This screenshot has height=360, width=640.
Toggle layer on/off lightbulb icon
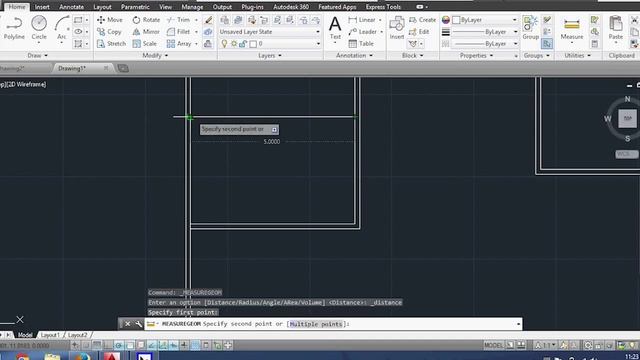pos(224,44)
